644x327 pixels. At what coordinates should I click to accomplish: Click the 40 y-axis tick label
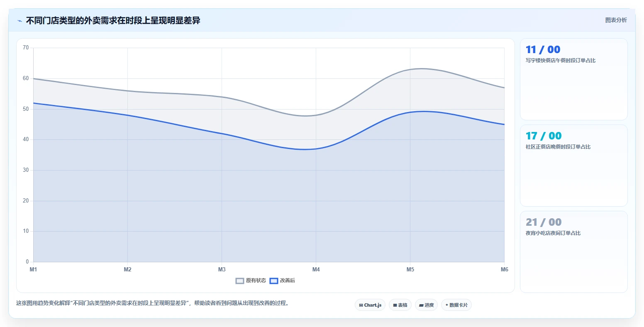click(26, 139)
